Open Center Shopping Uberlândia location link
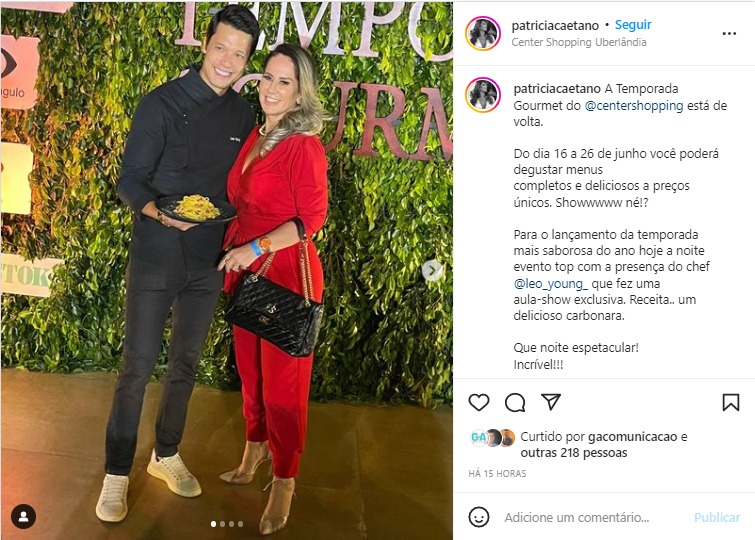This screenshot has width=755, height=540. [579, 42]
